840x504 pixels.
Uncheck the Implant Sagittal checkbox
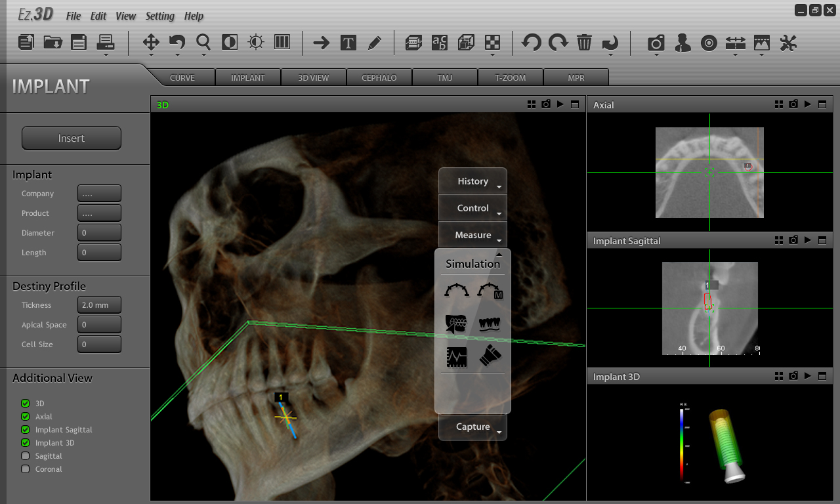tap(26, 430)
